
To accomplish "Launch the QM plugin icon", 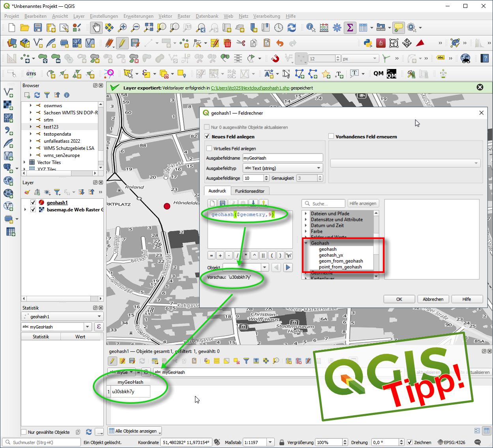I will (378, 73).
